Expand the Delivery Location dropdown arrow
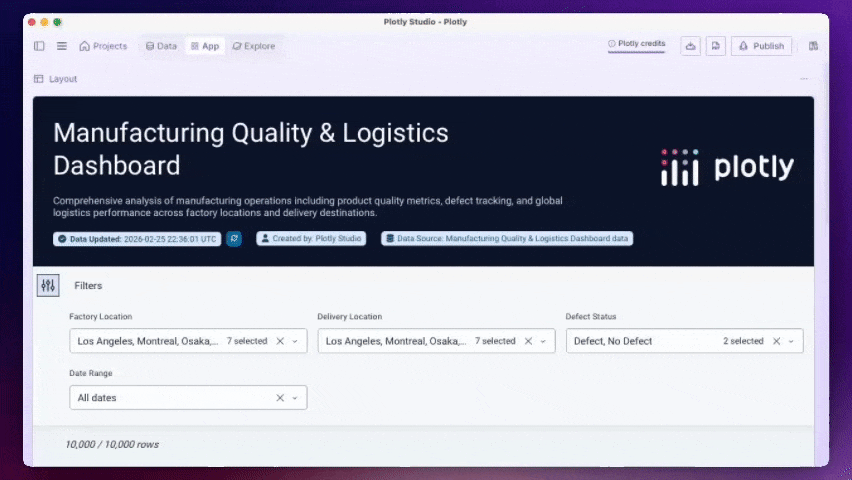This screenshot has height=480, width=852. [543, 341]
